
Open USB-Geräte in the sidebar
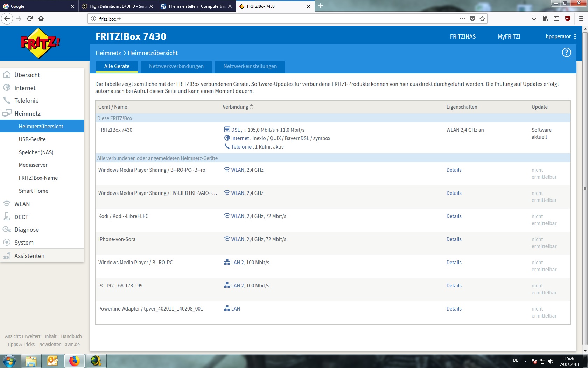pos(42,139)
